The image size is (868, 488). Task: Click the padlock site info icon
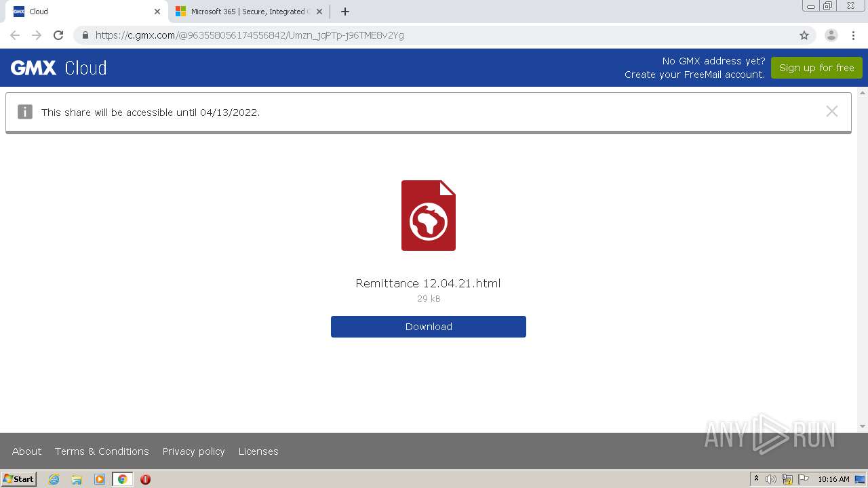[x=85, y=35]
